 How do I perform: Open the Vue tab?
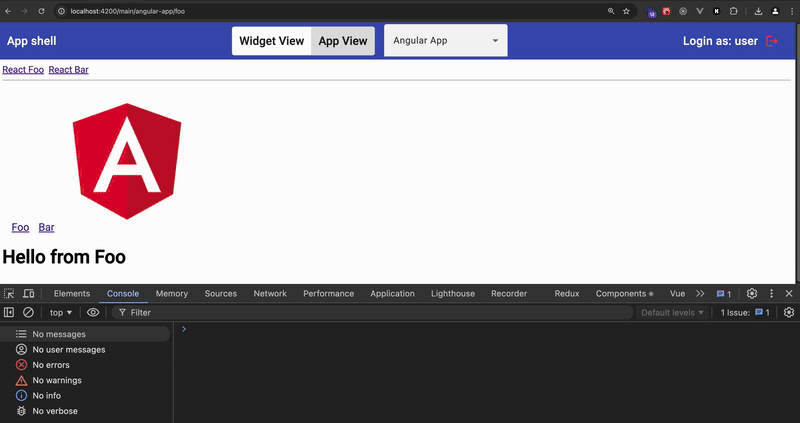677,293
